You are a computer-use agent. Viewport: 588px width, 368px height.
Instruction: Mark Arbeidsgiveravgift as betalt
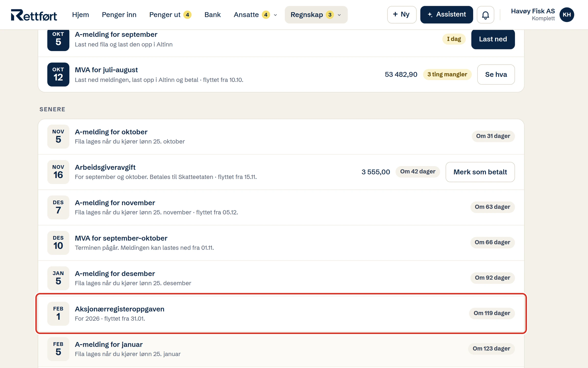480,172
